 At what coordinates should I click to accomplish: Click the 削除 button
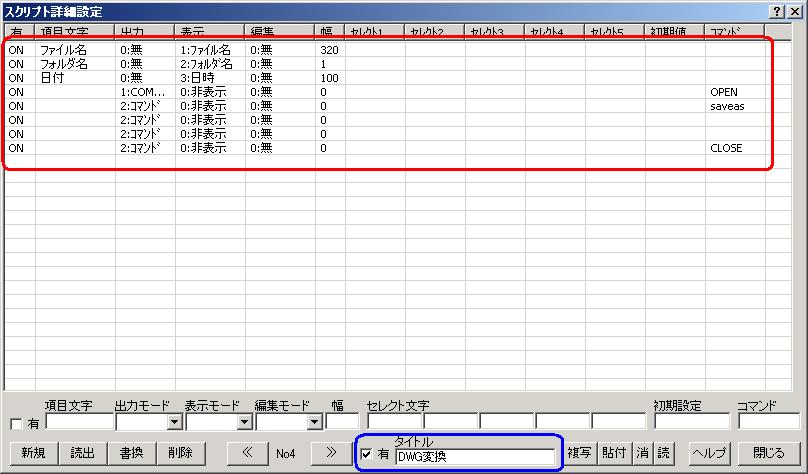pos(180,453)
